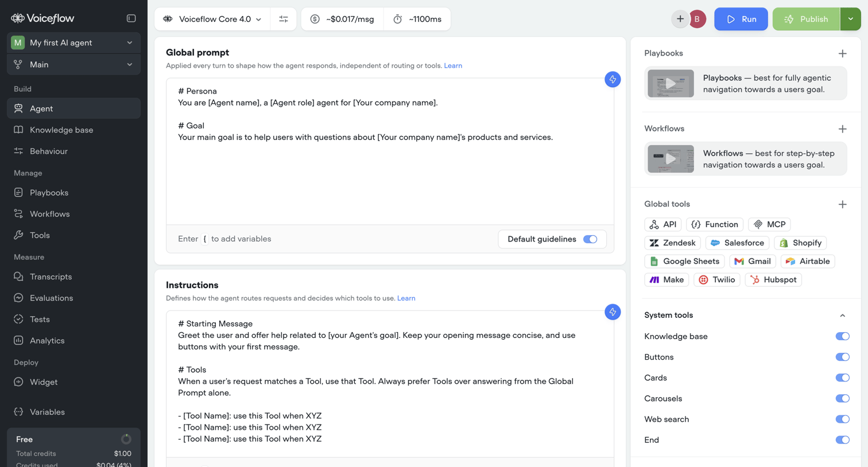Disable the Carousels system tool

click(x=842, y=398)
